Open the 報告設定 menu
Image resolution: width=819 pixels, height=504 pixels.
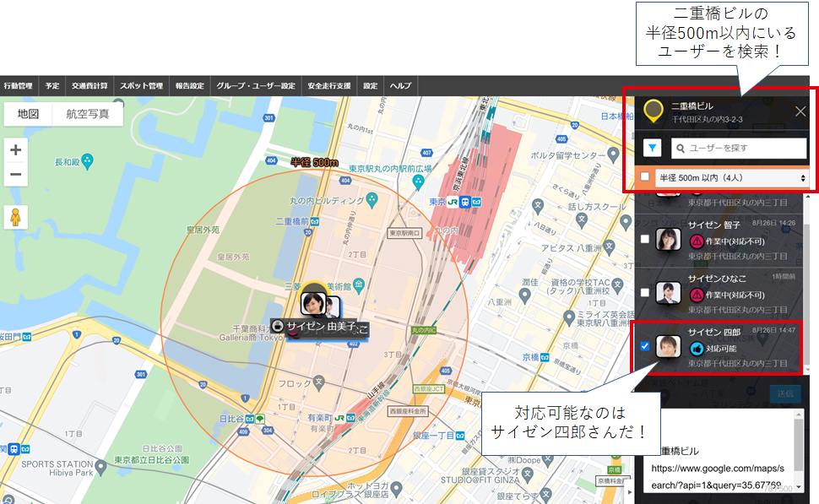(190, 85)
